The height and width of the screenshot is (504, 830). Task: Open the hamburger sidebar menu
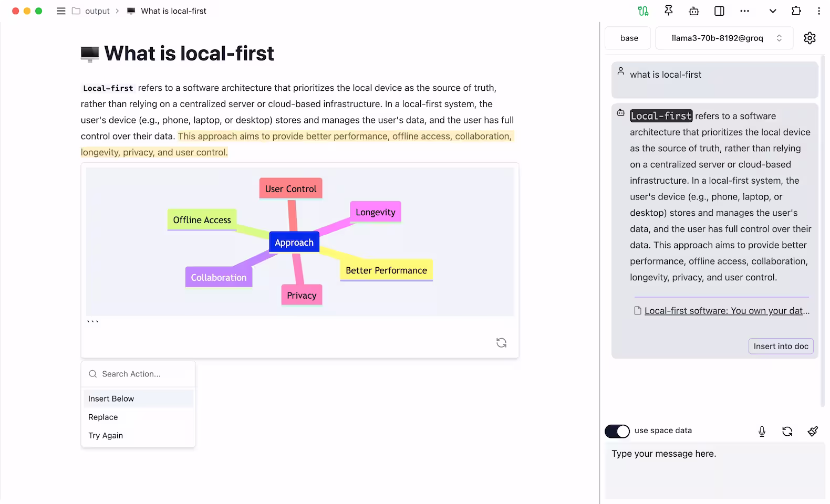point(61,11)
